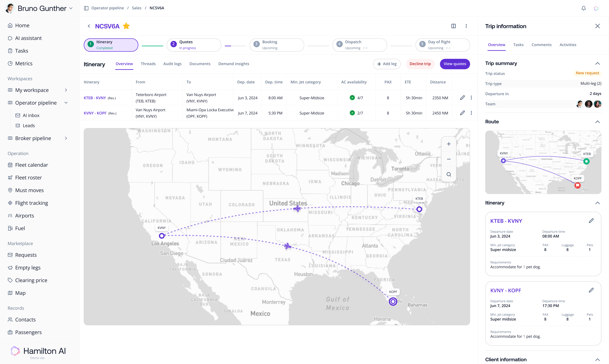This screenshot has height=364, width=609.
Task: Open Airports page
Action: (x=21, y=216)
